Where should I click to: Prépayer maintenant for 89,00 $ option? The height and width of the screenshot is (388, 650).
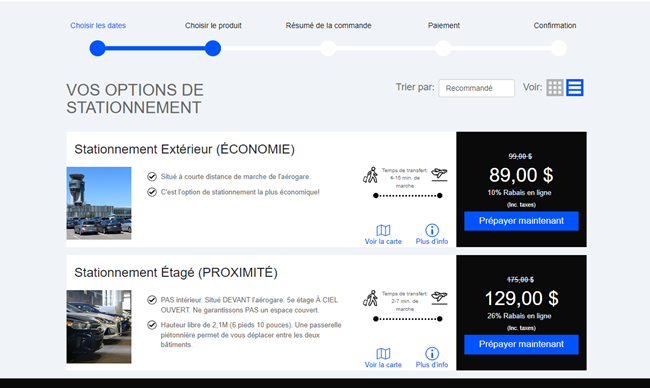pyautogui.click(x=521, y=221)
